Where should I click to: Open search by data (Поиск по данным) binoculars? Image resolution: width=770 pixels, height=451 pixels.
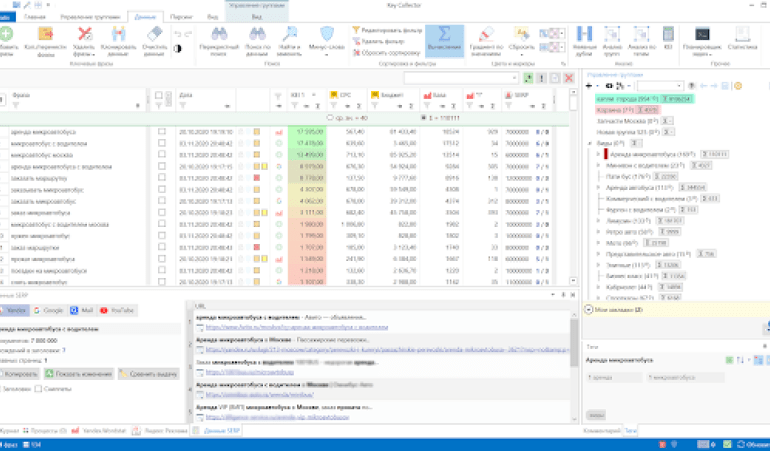click(x=257, y=41)
